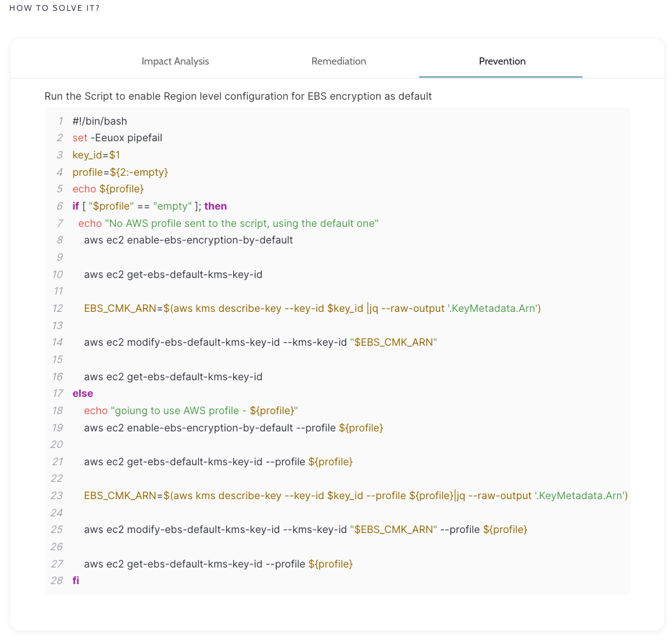Select the Prevention tab
This screenshot has height=641, width=672.
click(x=502, y=61)
